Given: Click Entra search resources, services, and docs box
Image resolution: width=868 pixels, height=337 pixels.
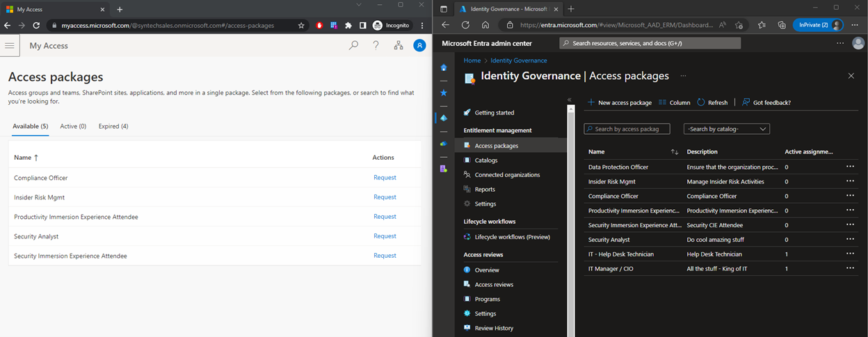Looking at the screenshot, I should (x=650, y=43).
